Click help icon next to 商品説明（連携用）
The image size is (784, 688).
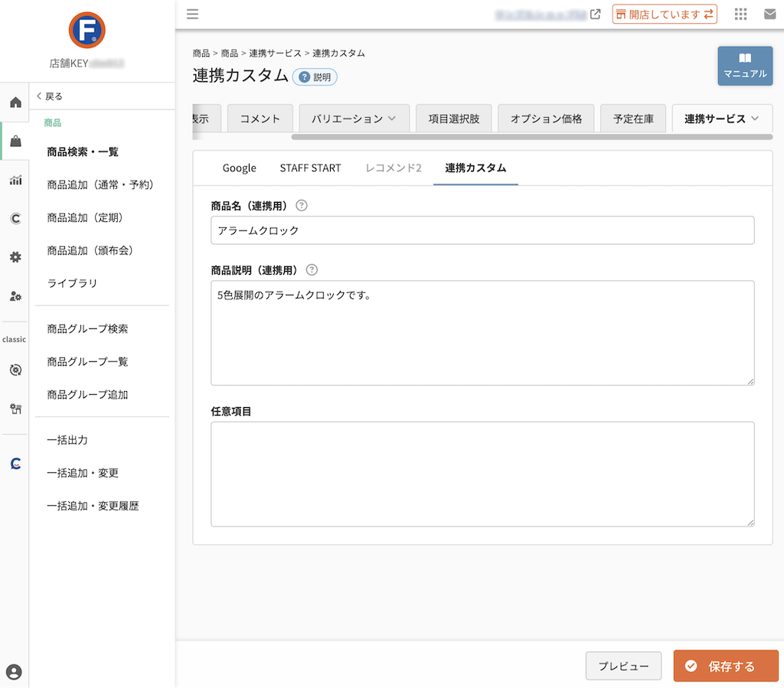tap(312, 270)
